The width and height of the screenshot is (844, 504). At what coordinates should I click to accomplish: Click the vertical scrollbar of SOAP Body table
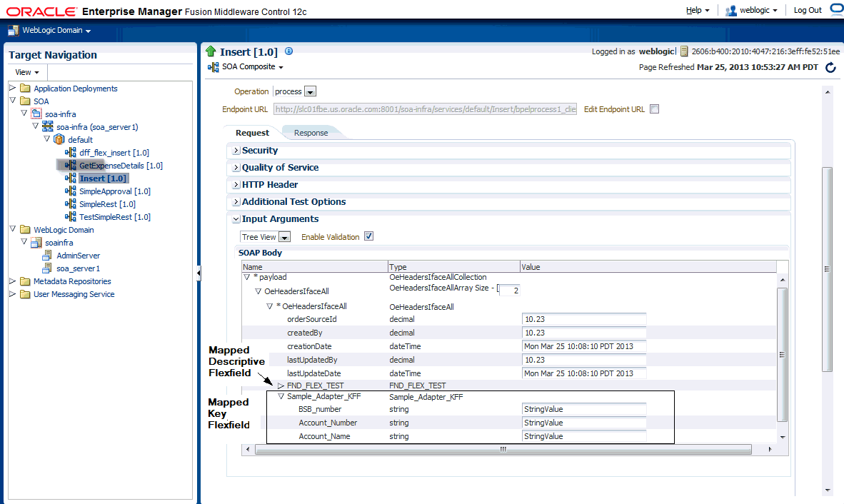tap(783, 355)
